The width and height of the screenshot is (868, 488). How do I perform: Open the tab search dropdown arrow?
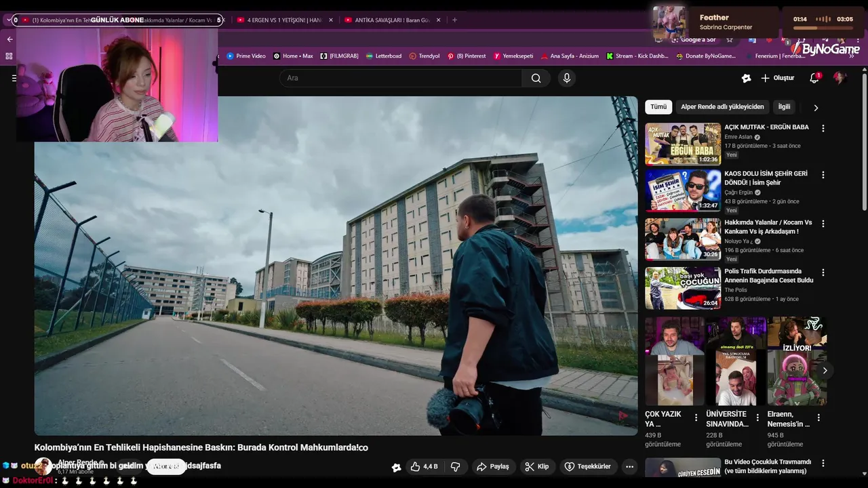[8, 20]
